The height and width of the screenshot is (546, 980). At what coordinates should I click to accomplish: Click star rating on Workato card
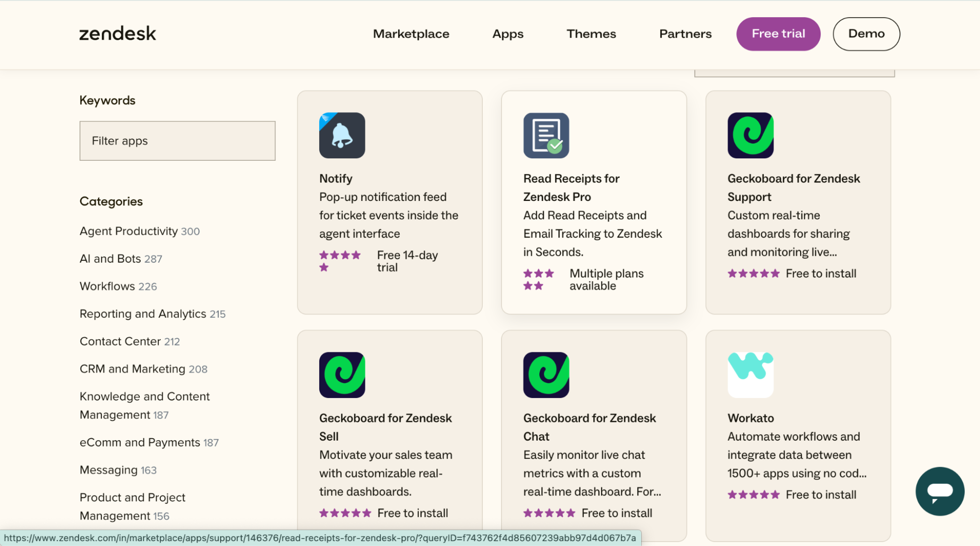click(754, 495)
